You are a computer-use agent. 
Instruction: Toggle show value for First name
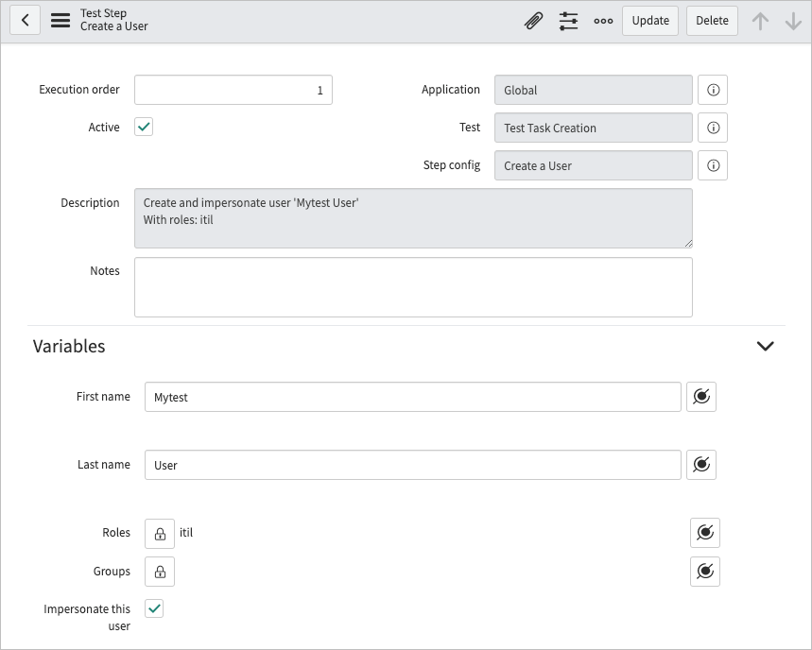click(700, 397)
